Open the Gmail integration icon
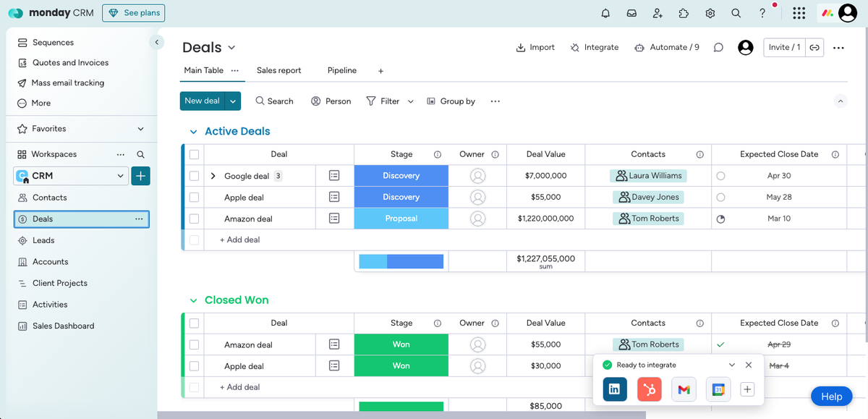This screenshot has width=868, height=419. point(684,389)
